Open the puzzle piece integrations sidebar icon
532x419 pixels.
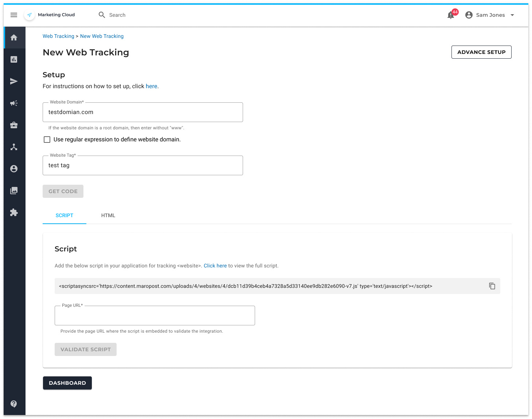tap(14, 212)
